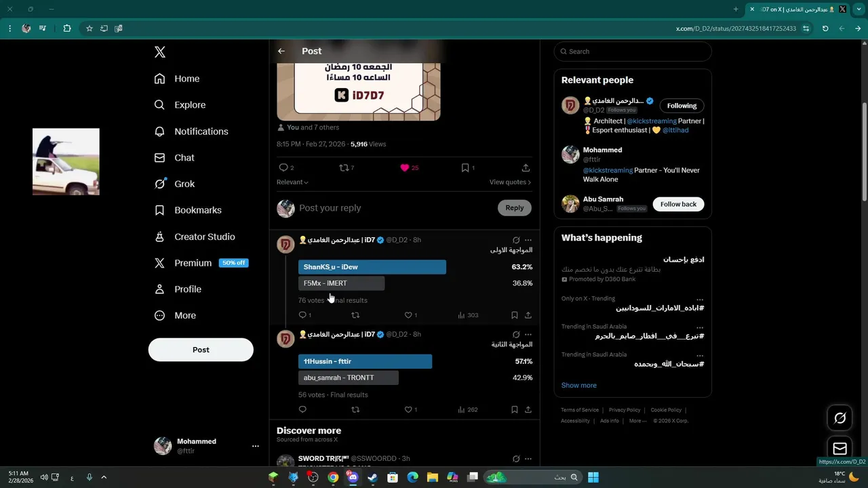Viewport: 868px width, 488px height.
Task: Open Chat messages
Action: pyautogui.click(x=174, y=158)
